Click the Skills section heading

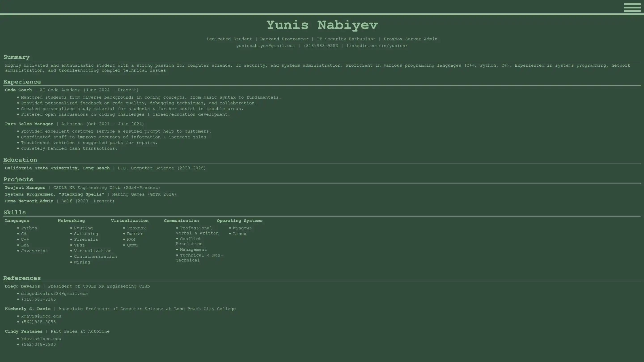tap(14, 213)
